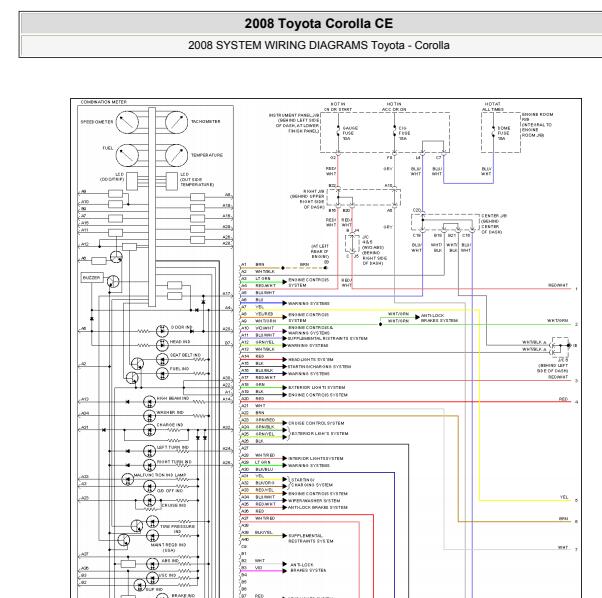Click the CIG FUSE symbol

coord(394,132)
